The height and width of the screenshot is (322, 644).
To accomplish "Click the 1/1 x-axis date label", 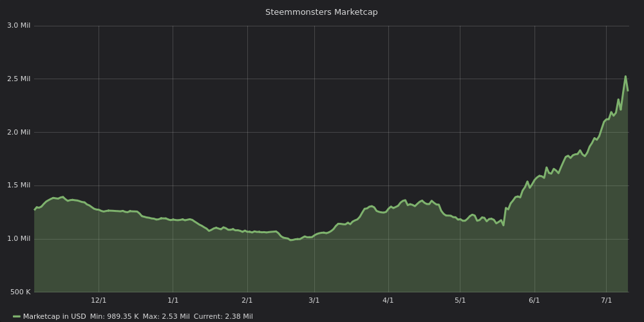I will (x=173, y=301).
